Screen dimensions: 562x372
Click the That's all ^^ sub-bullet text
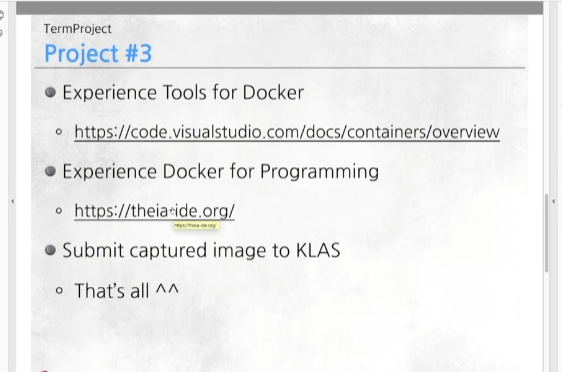coord(127,291)
